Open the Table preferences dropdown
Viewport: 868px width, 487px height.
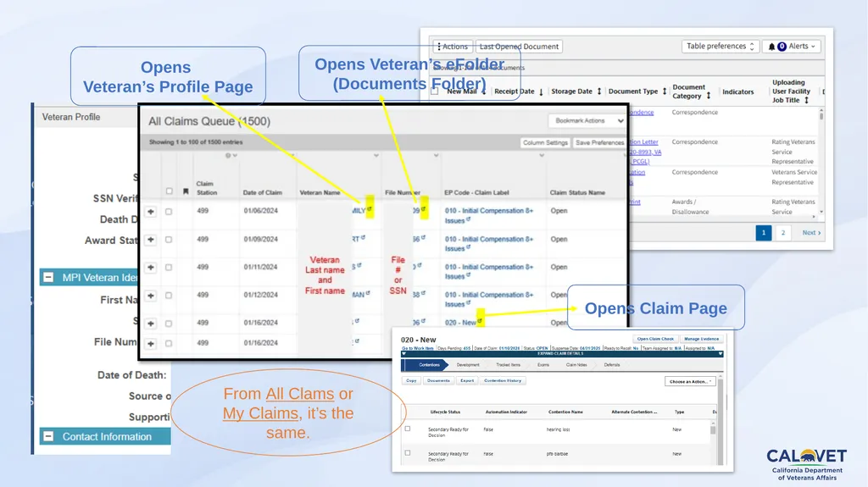coord(720,47)
